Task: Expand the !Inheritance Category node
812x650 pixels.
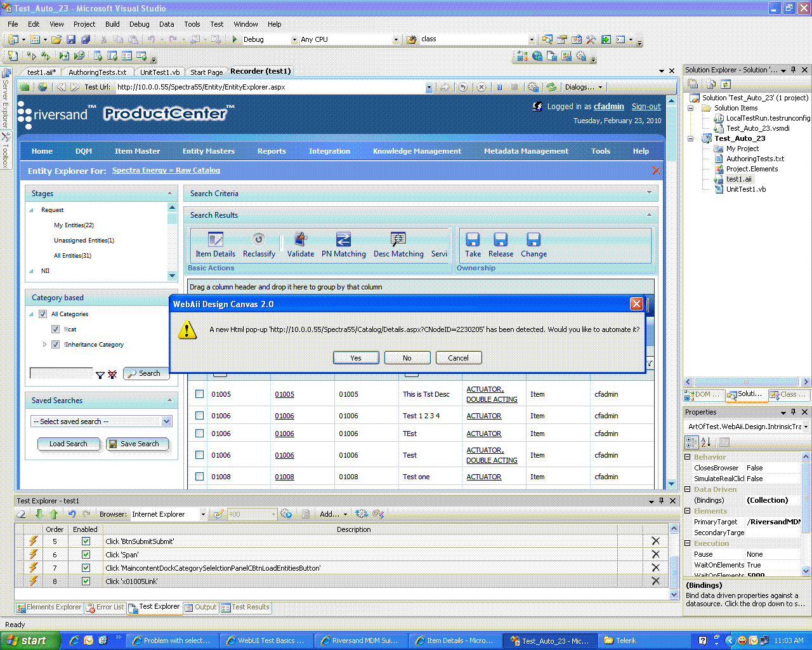Action: tap(44, 345)
